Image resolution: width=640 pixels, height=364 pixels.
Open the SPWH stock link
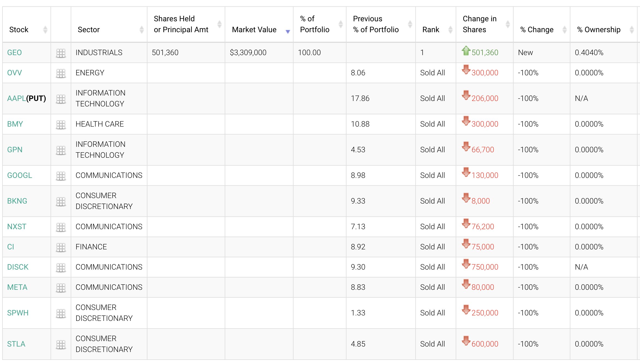18,313
